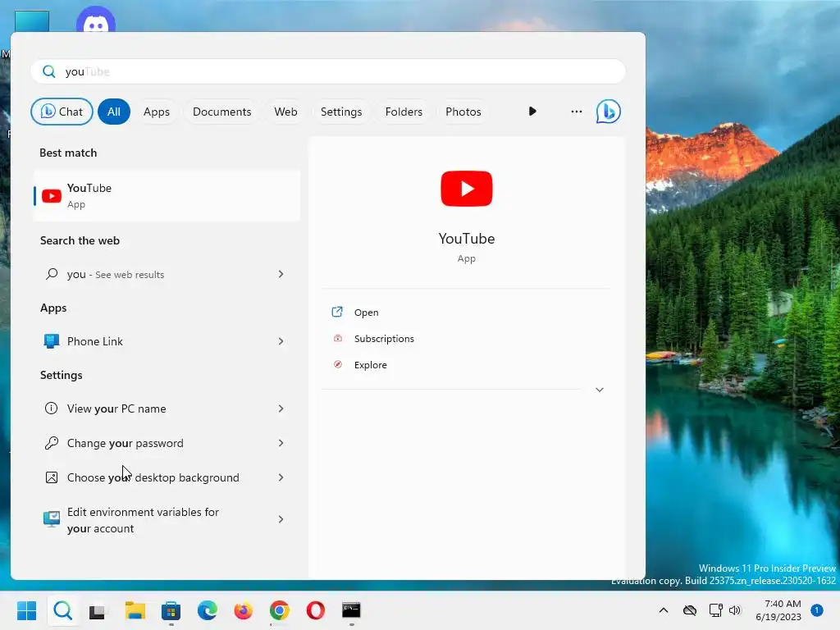Click the magnifier icon in search box

coord(48,71)
